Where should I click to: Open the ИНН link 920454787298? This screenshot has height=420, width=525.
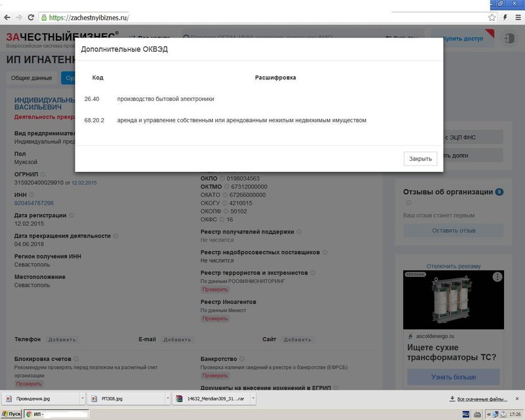coord(34,203)
